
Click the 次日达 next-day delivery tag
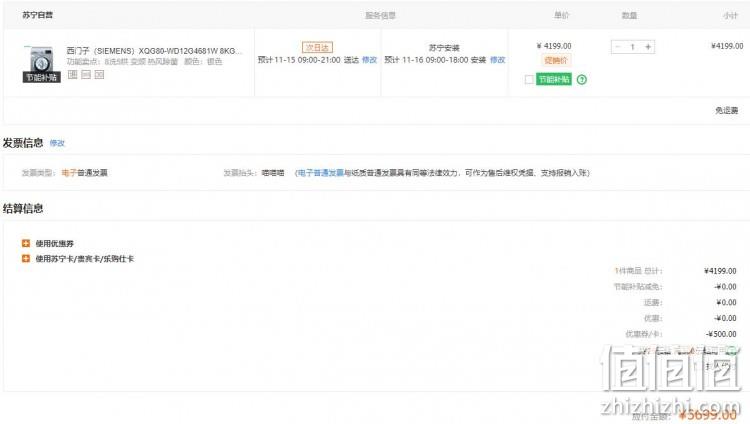[x=318, y=47]
